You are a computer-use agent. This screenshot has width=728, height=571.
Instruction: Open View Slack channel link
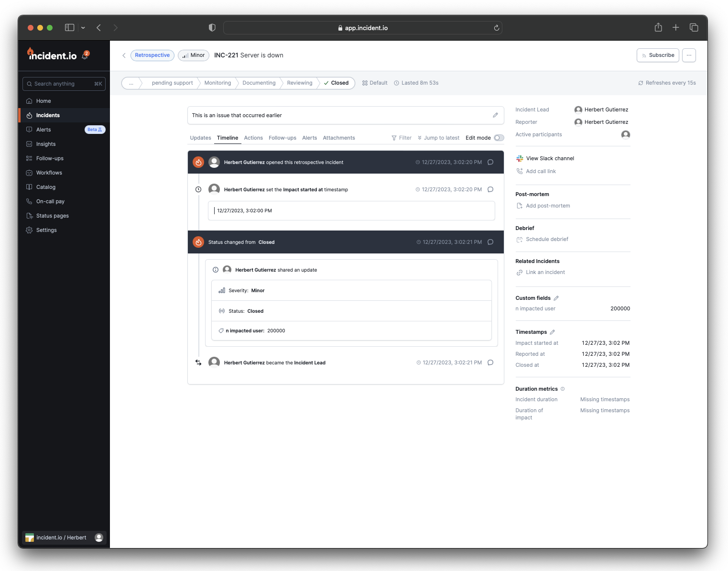(x=545, y=158)
